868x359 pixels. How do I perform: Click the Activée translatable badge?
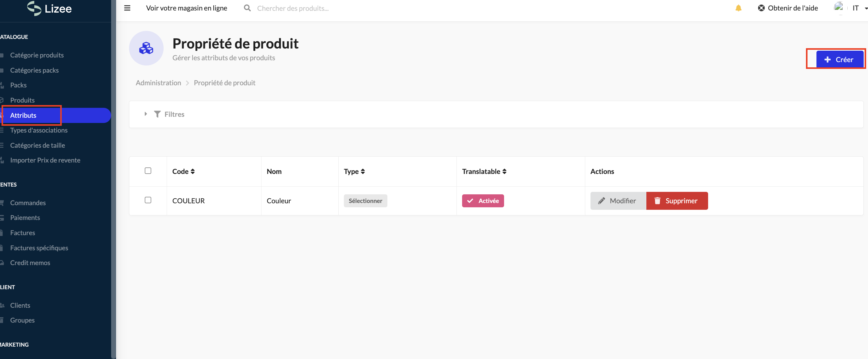click(482, 201)
